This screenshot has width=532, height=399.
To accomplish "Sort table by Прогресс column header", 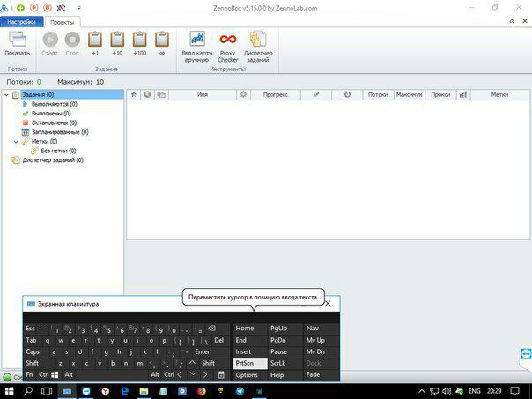I will click(275, 94).
